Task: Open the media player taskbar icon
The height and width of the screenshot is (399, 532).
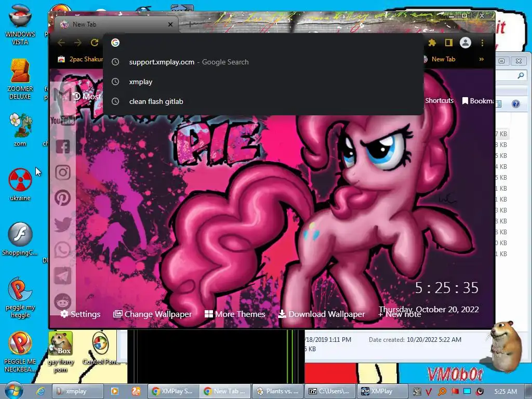Action: pos(115,391)
